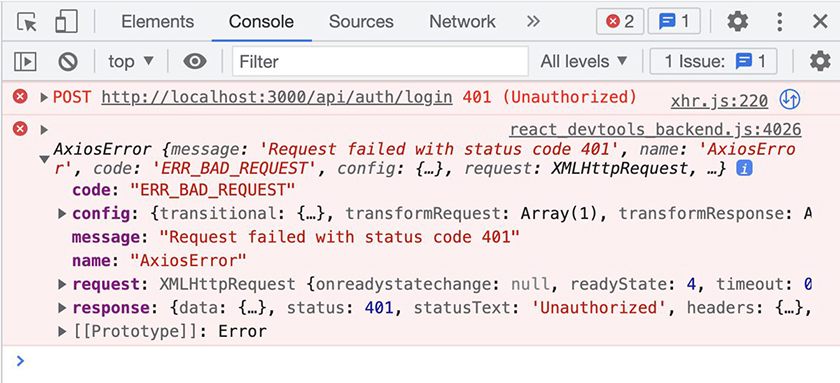
Task: Create a live expression with the eye icon
Action: [195, 62]
